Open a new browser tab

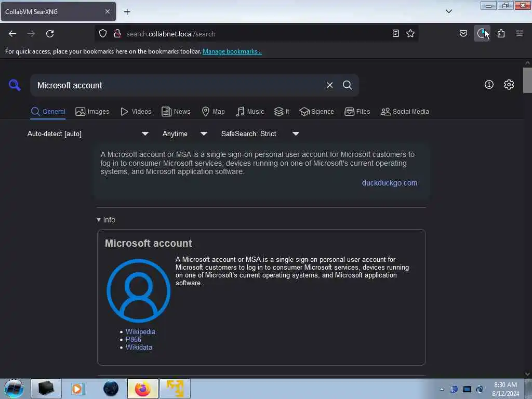(x=127, y=12)
